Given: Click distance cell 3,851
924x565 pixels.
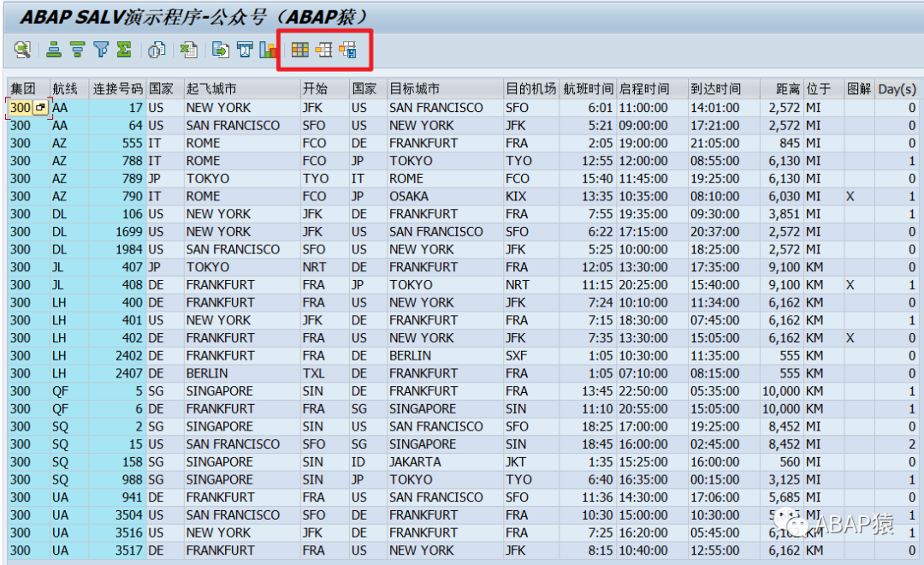Looking at the screenshot, I should (x=781, y=214).
